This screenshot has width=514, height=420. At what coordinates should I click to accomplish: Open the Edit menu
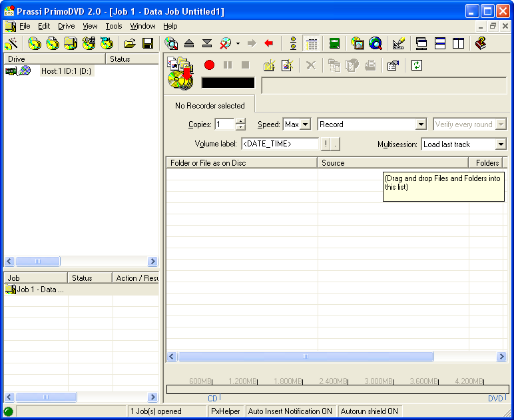(x=44, y=26)
